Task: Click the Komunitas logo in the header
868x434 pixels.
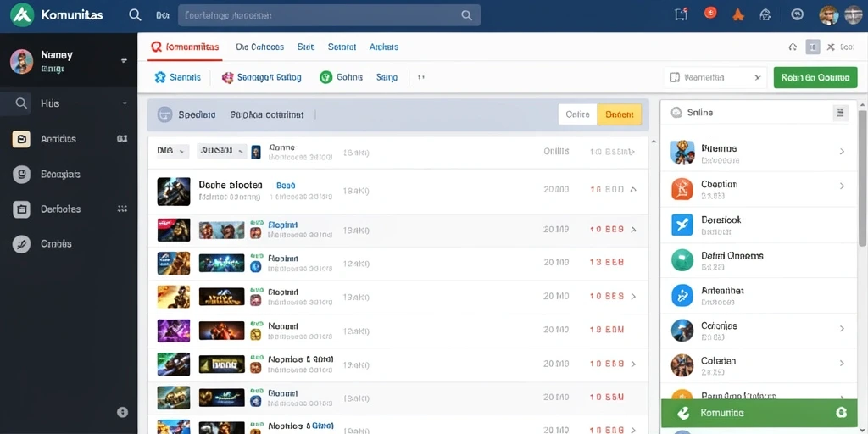Action: click(x=23, y=15)
